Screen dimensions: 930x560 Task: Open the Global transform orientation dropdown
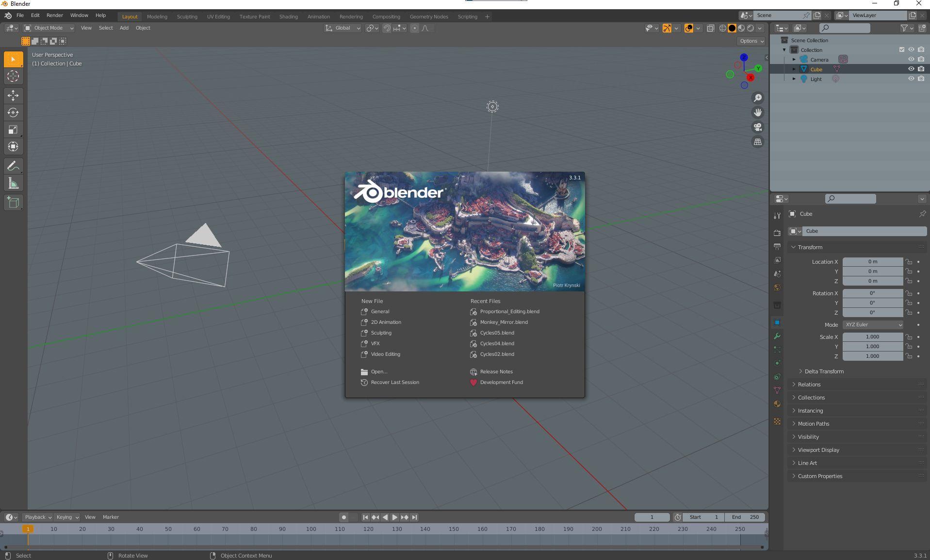point(343,28)
